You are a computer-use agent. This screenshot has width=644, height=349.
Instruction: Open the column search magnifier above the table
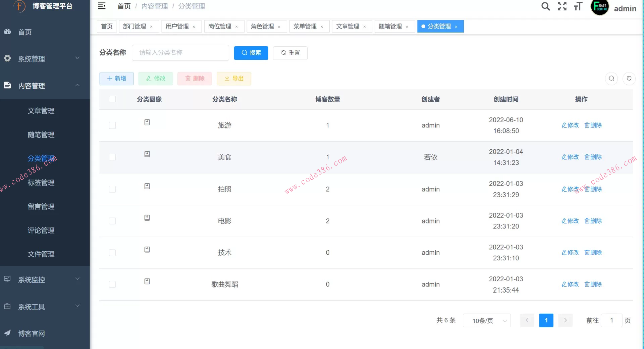[611, 79]
